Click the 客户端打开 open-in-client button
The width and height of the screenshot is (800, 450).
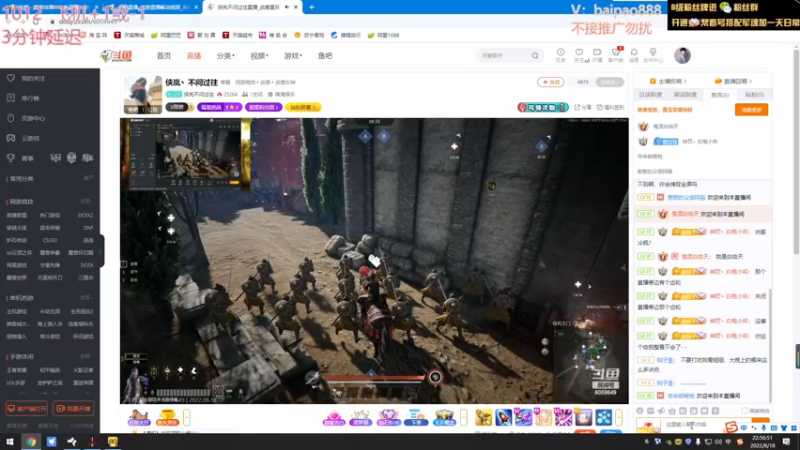point(27,409)
